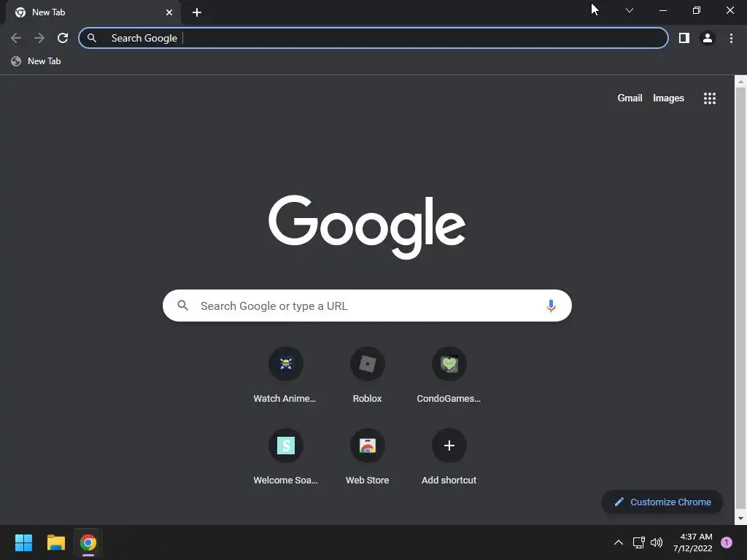
Task: Open the tab search dropdown arrow
Action: (630, 10)
